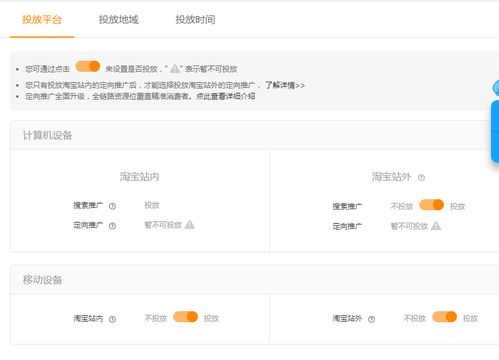Click 投放 status text for 淘宝站内 搜索推广
This screenshot has height=360, width=499.
pos(152,205)
